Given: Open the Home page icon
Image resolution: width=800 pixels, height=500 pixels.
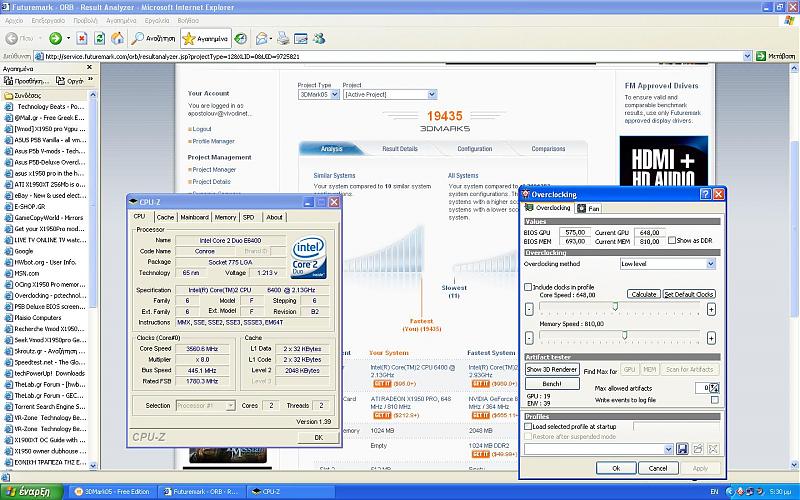Looking at the screenshot, I should pos(117,38).
